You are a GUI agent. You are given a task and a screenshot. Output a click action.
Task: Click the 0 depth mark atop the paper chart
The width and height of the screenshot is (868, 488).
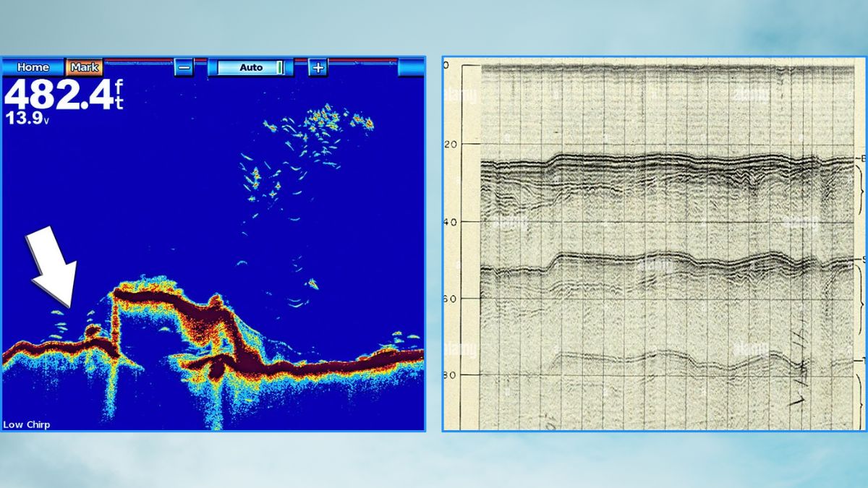coord(446,66)
